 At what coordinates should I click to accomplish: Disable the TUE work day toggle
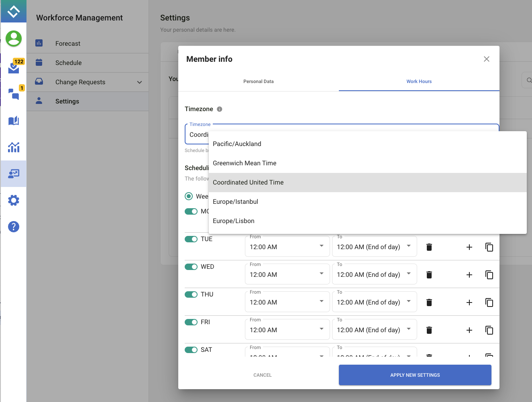(191, 239)
